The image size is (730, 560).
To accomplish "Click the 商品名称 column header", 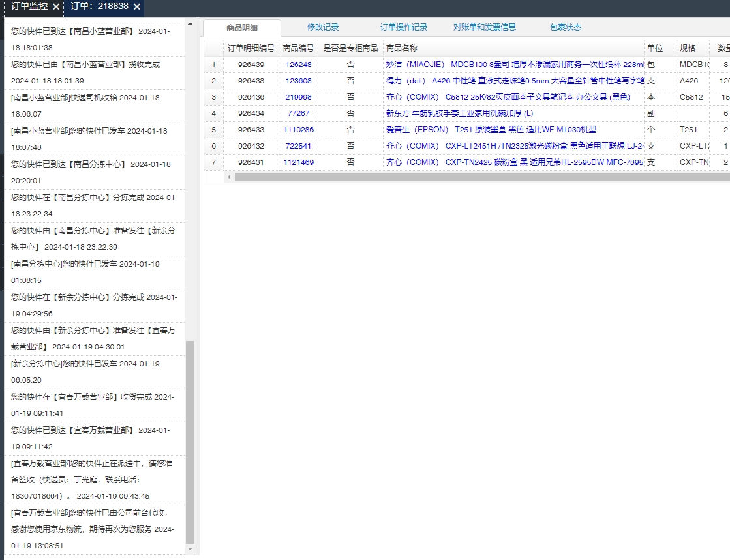I will 513,48.
